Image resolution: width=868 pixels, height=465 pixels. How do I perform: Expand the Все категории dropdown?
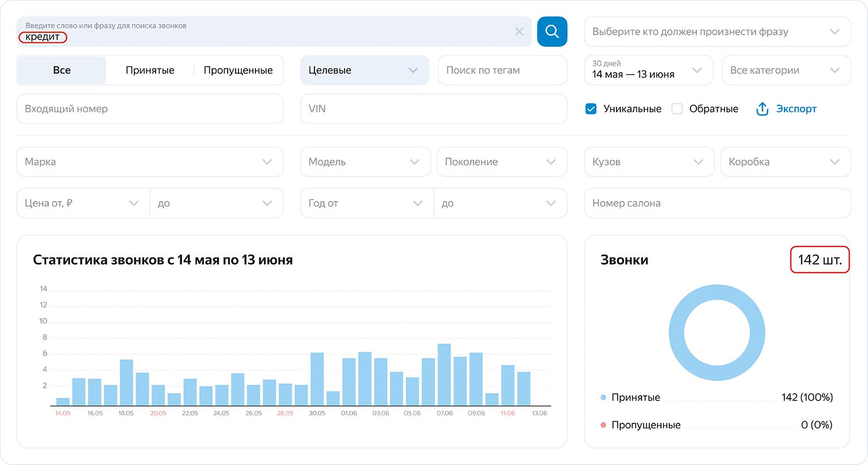click(786, 70)
